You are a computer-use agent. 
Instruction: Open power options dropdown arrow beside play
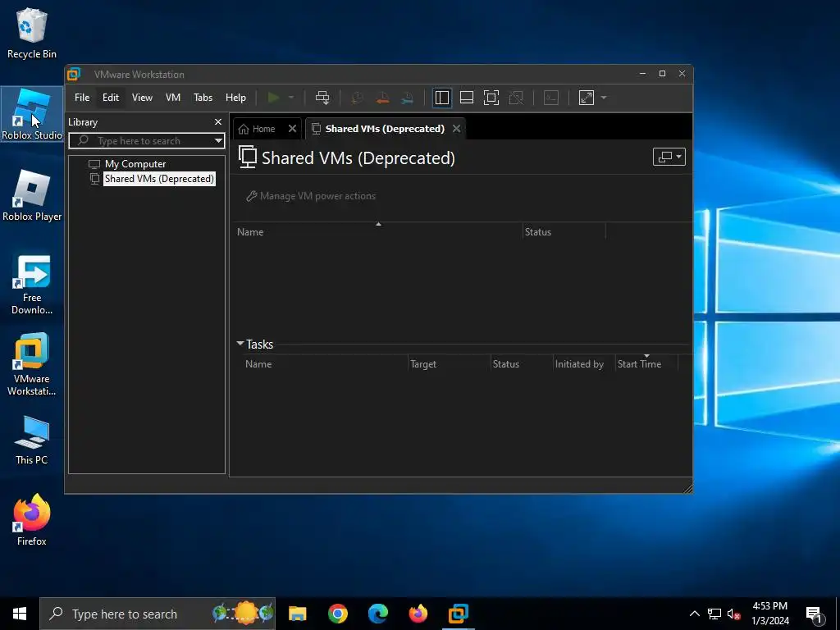[x=291, y=98]
